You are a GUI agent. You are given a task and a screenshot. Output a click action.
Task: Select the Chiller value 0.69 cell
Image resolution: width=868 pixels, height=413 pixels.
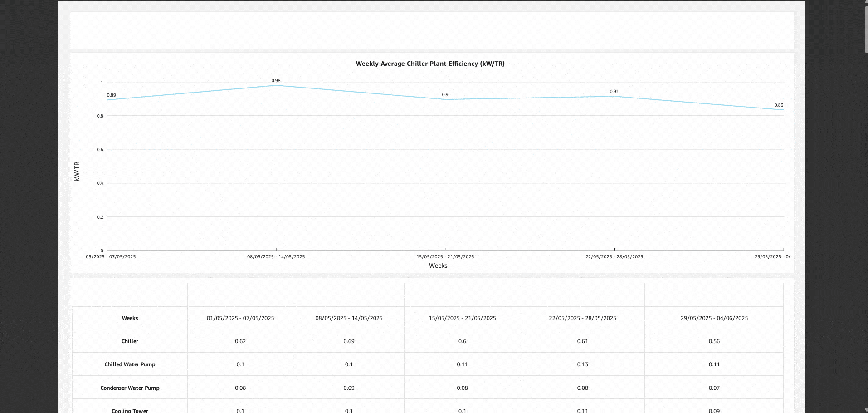pos(349,341)
